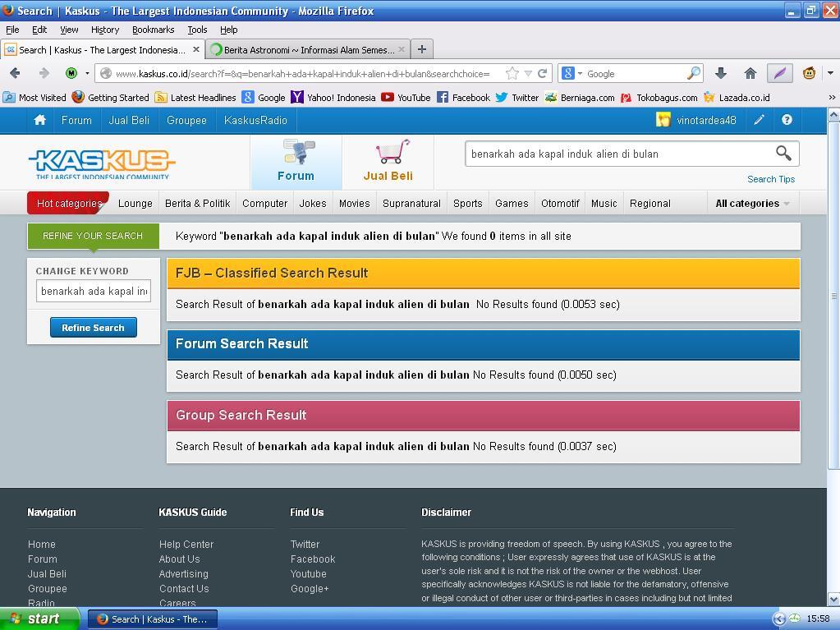Click the taskbar clock 15:58

coord(818,619)
